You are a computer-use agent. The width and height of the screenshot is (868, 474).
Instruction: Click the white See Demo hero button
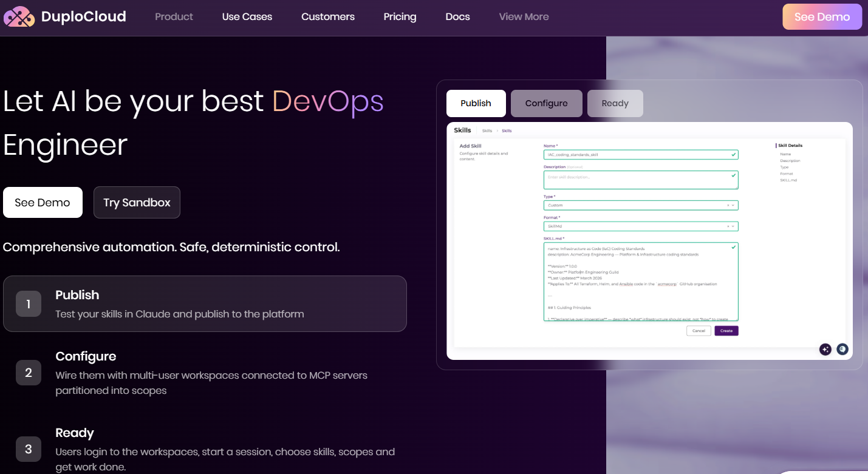[43, 202]
